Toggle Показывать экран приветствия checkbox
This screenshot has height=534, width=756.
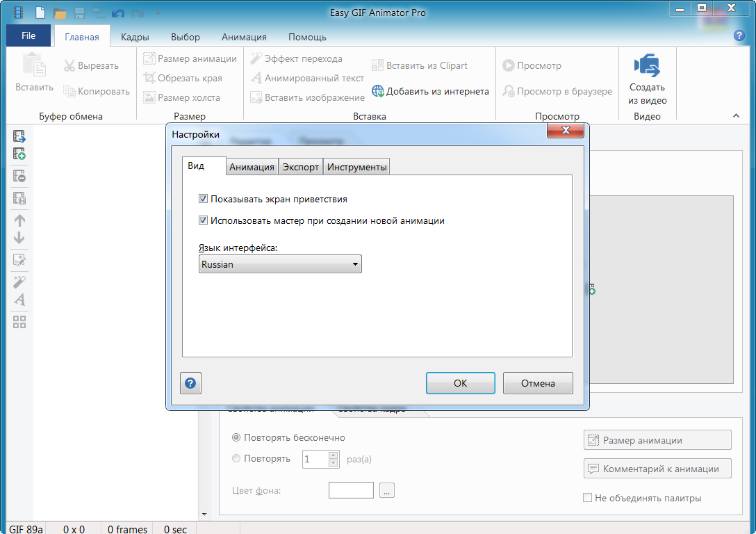[x=203, y=199]
